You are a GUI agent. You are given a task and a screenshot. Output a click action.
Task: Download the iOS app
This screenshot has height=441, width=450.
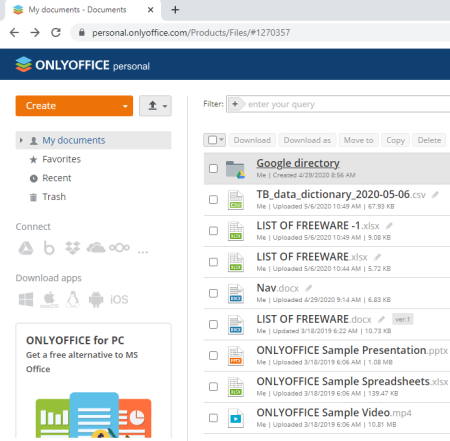119,299
